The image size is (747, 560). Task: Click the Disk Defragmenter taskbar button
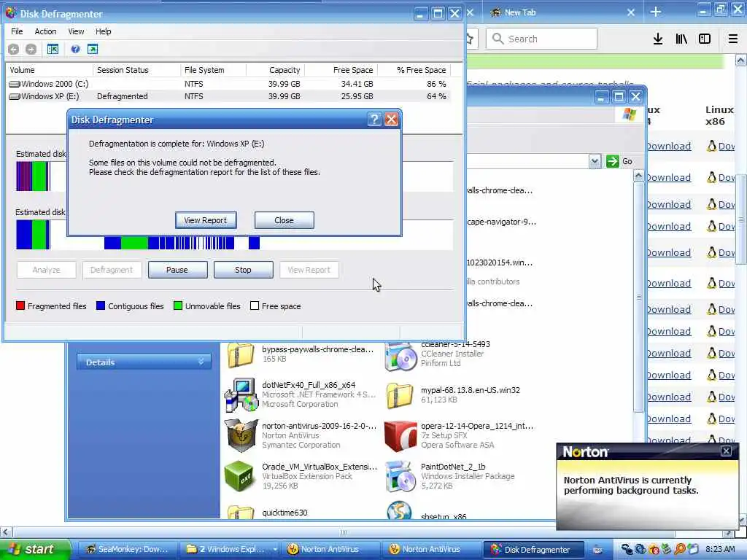click(533, 549)
